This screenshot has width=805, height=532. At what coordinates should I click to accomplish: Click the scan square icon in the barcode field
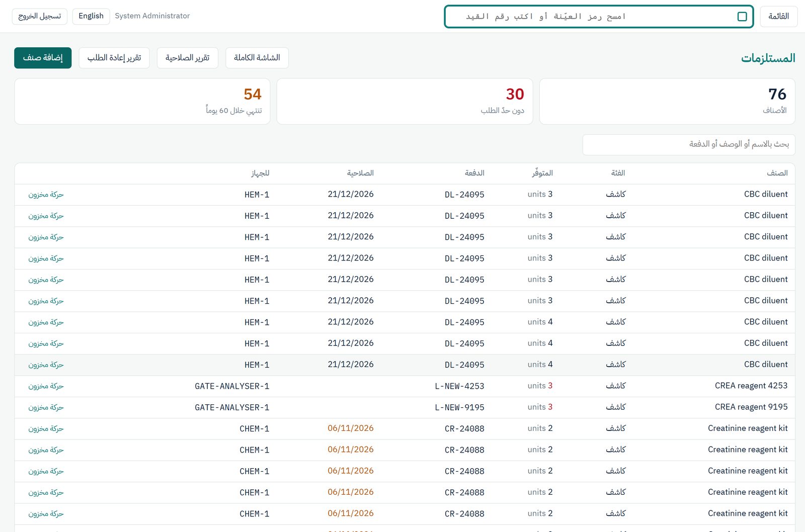[x=742, y=17]
